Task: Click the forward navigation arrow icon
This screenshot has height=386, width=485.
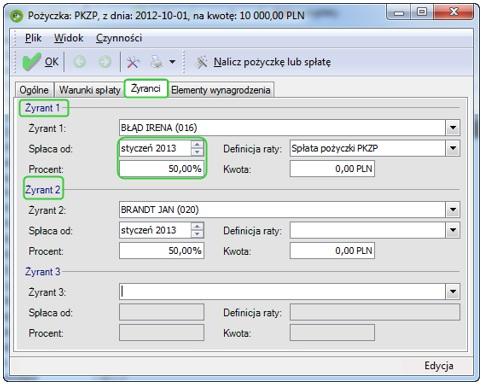Action: pos(105,62)
